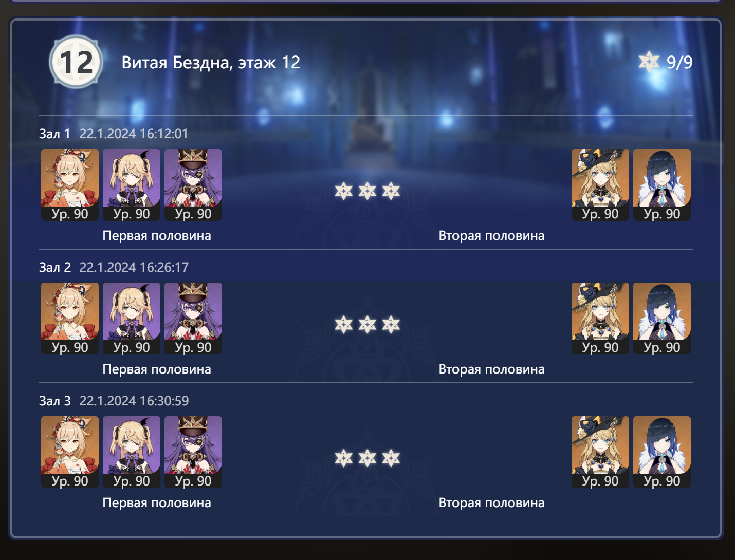
Task: Select the fox-eared blonde character in Chamber 1
Action: [x=70, y=185]
